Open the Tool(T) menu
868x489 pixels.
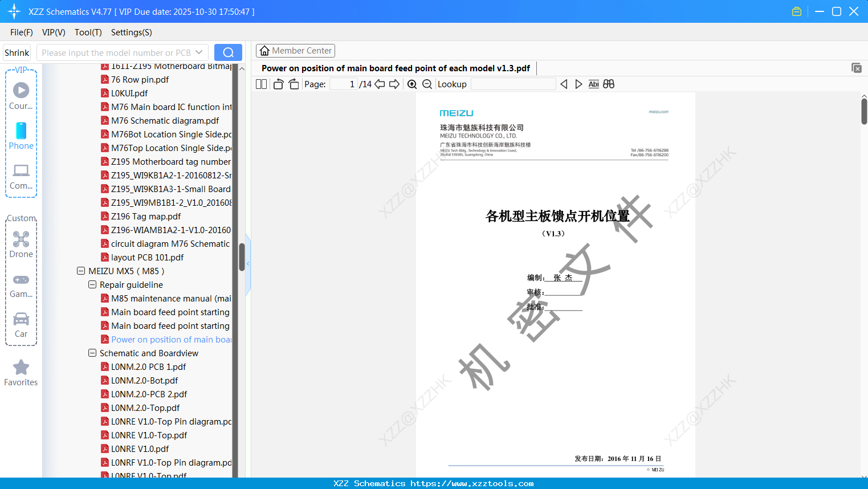(x=88, y=32)
